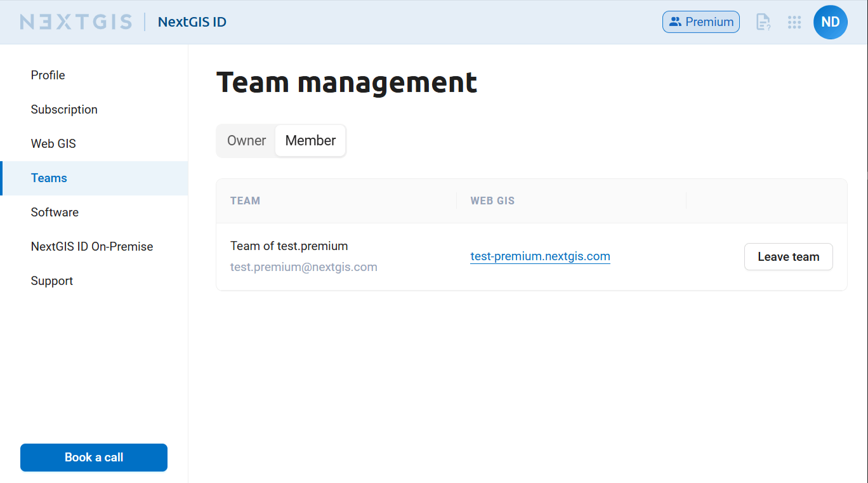
Task: Click the Premium plan badge
Action: point(701,22)
